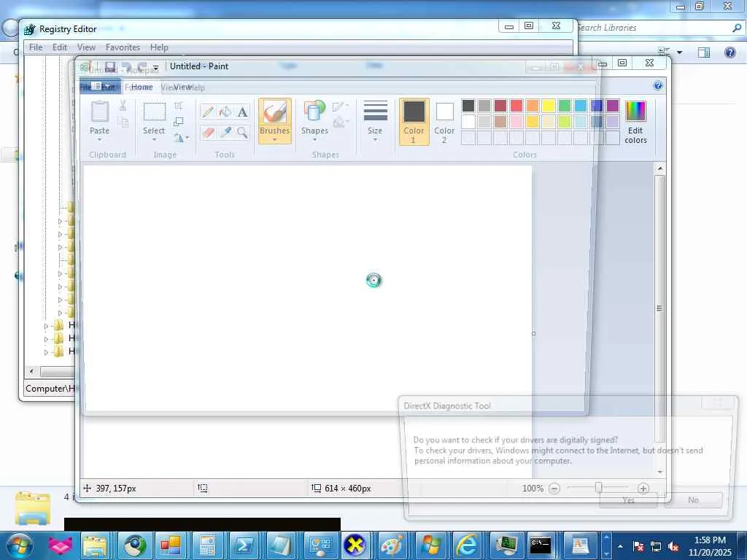Click the muted volume tray icon
Viewport: 747px width, 560px height.
pyautogui.click(x=673, y=547)
